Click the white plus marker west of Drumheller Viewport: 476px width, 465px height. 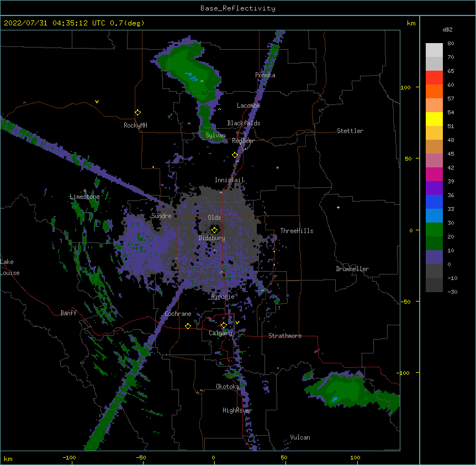[x=338, y=207]
